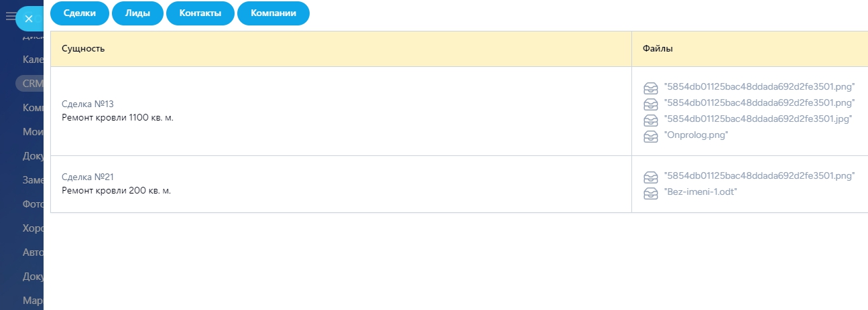Click the Сущность column header

pyautogui.click(x=83, y=49)
